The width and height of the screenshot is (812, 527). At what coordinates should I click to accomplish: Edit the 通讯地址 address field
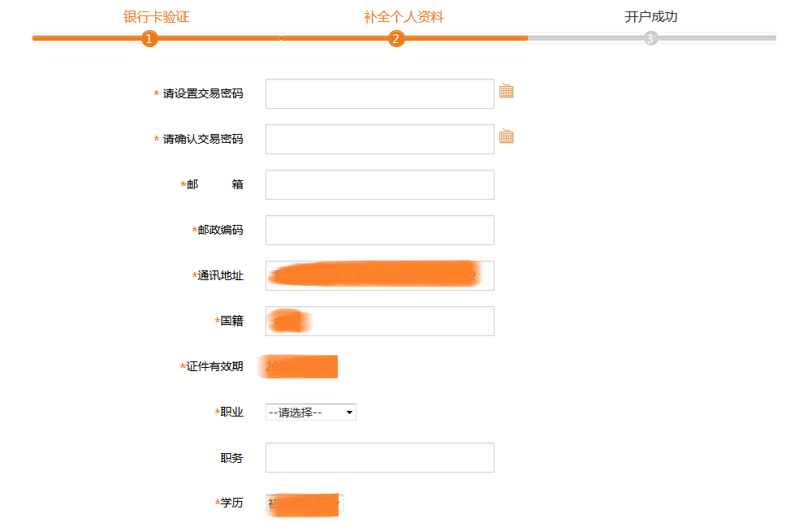pos(379,276)
